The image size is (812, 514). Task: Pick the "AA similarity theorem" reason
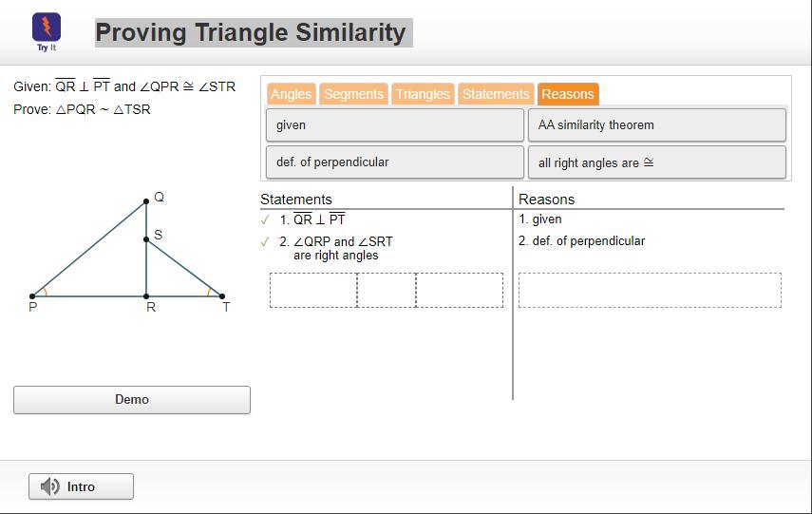coord(656,125)
